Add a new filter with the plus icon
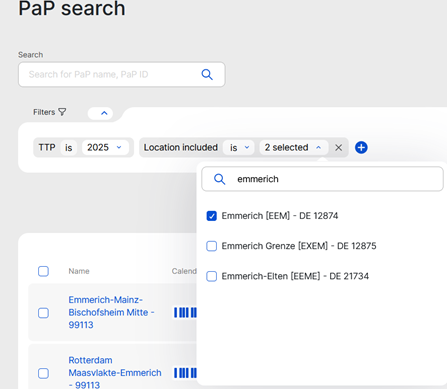Screen dimensions: 447x389 361,147
